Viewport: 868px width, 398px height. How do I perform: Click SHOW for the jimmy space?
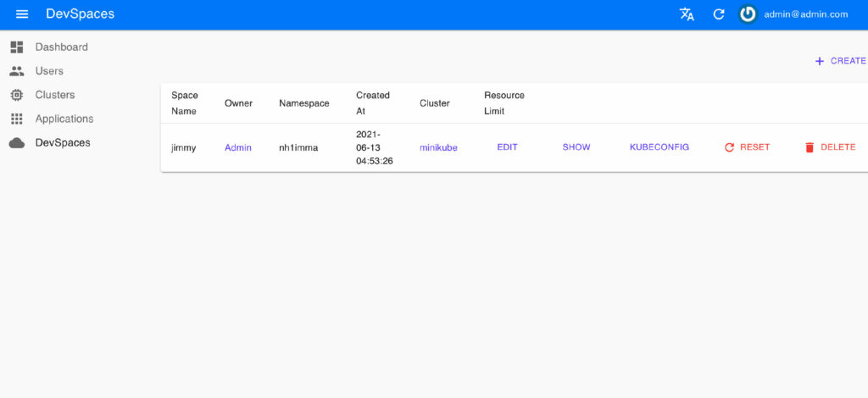click(576, 147)
